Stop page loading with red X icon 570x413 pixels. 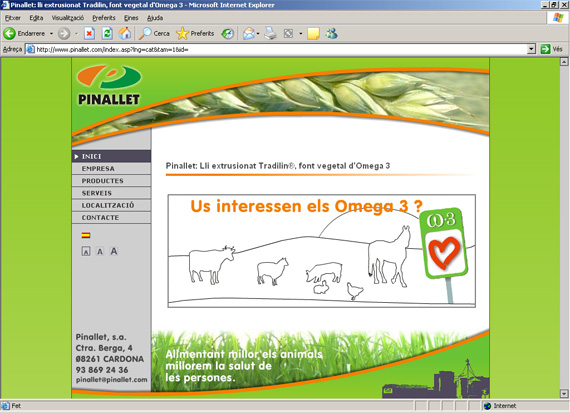pyautogui.click(x=89, y=33)
